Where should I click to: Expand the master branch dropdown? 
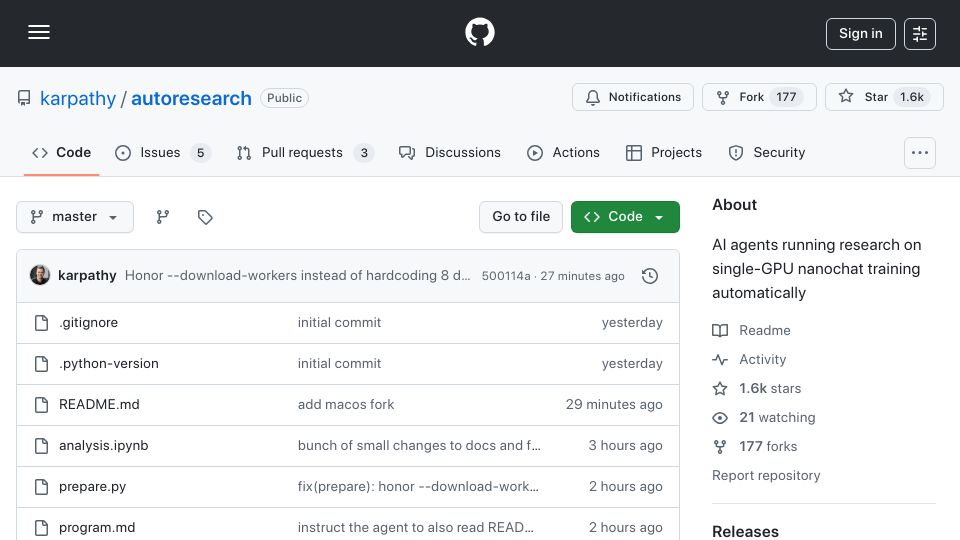(75, 217)
